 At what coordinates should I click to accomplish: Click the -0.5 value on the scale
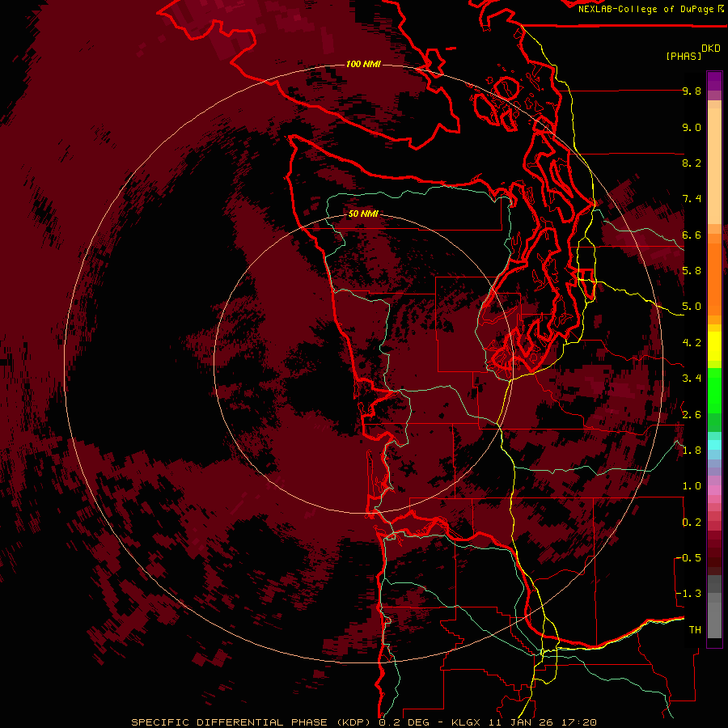pos(688,558)
